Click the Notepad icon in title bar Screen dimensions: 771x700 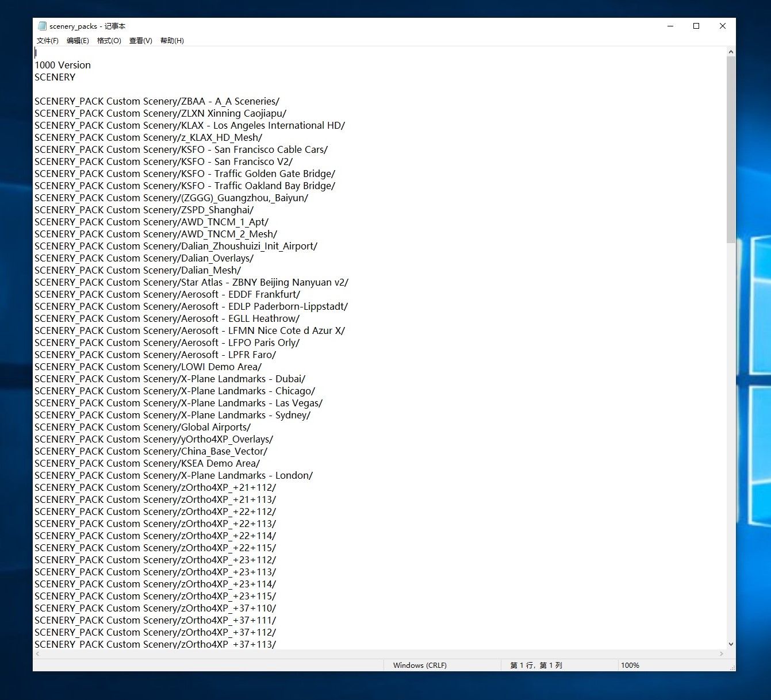pyautogui.click(x=42, y=26)
